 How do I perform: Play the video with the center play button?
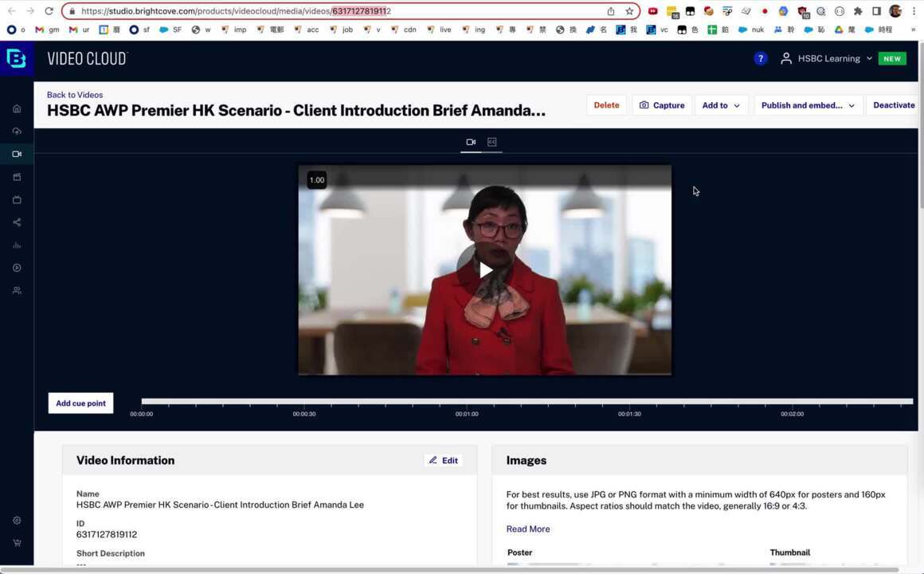coord(485,271)
